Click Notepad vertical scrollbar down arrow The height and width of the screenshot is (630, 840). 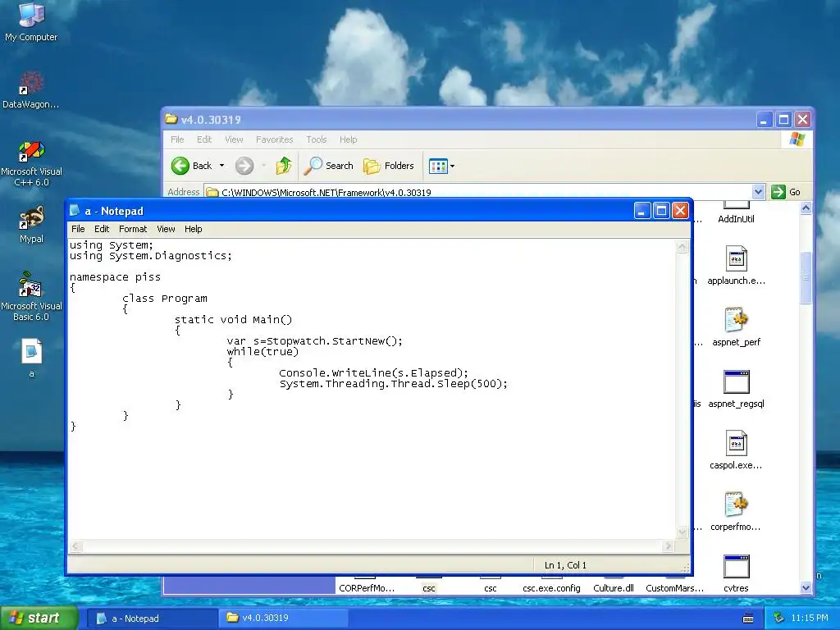(x=682, y=532)
